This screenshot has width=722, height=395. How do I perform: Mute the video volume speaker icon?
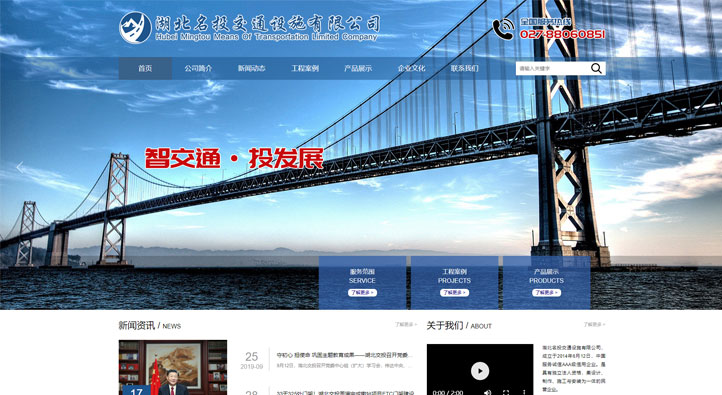488,392
